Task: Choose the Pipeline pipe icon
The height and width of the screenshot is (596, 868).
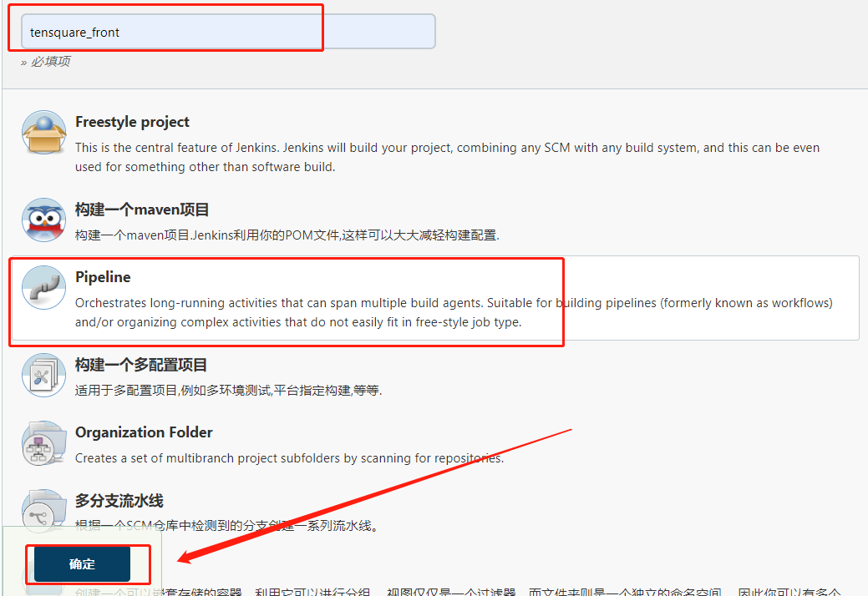Action: click(x=43, y=287)
